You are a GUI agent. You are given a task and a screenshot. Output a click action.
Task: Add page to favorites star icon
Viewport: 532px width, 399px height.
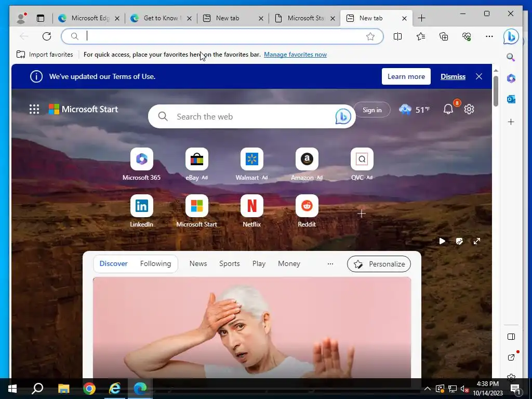[370, 36]
